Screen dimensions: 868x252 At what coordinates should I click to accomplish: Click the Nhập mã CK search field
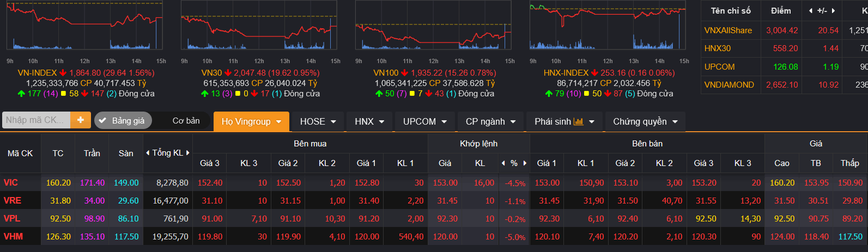(36, 120)
